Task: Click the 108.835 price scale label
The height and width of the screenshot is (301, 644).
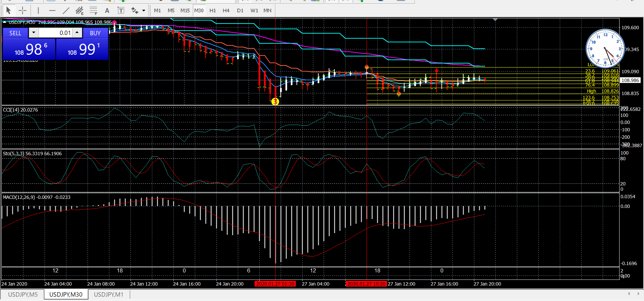Action: pos(630,93)
